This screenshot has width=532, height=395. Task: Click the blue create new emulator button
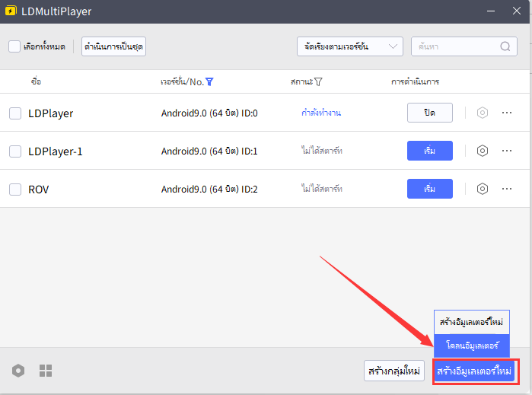[x=474, y=371]
